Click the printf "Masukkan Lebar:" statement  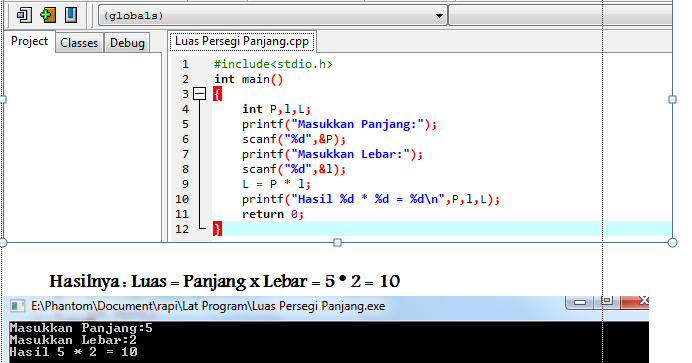pyautogui.click(x=332, y=154)
